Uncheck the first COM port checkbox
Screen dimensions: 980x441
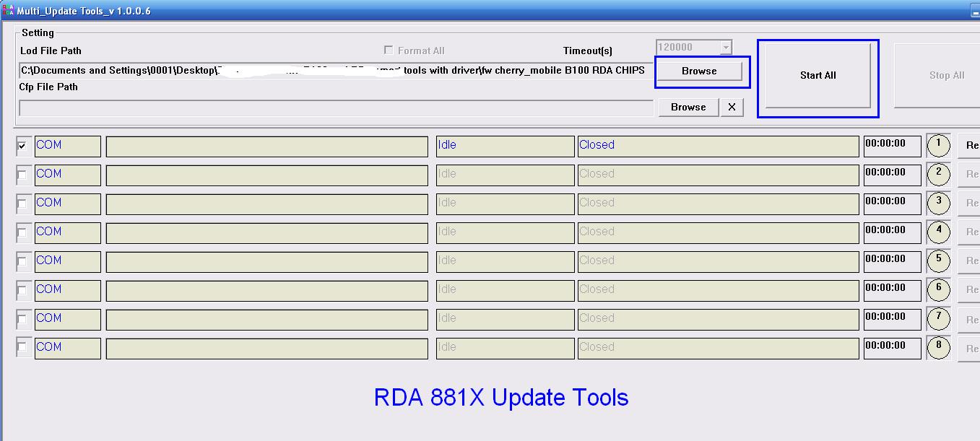tap(22, 145)
